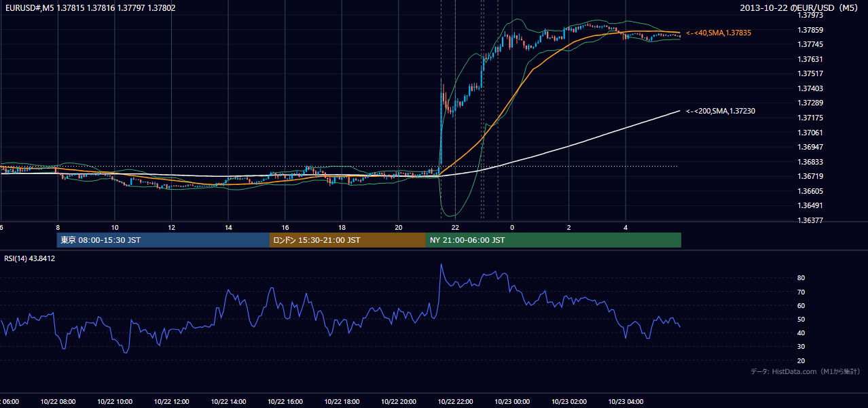Click hour tick 22 under price chart
868x408 pixels.
(455, 227)
